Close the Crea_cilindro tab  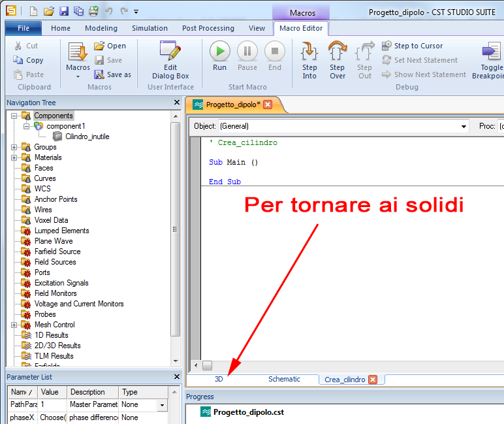(372, 380)
